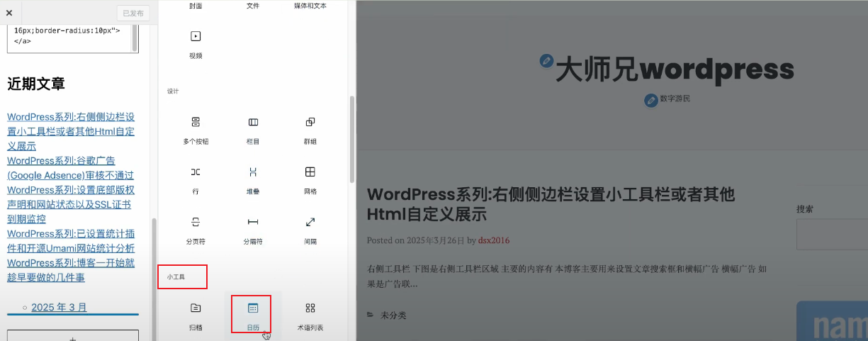This screenshot has height=341, width=868.
Task: Close the customizer with the X icon
Action: pyautogui.click(x=9, y=13)
